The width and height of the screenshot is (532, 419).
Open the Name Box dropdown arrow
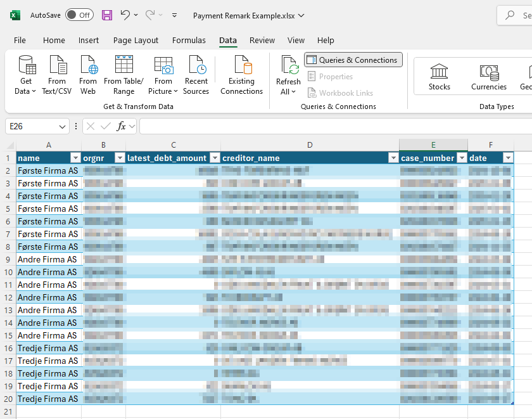pos(62,127)
